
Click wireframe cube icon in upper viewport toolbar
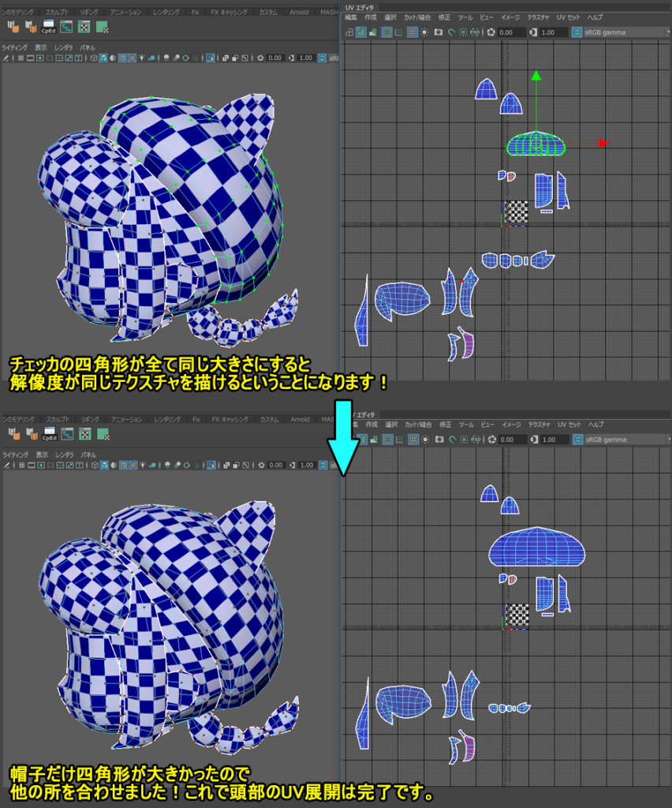(x=94, y=58)
